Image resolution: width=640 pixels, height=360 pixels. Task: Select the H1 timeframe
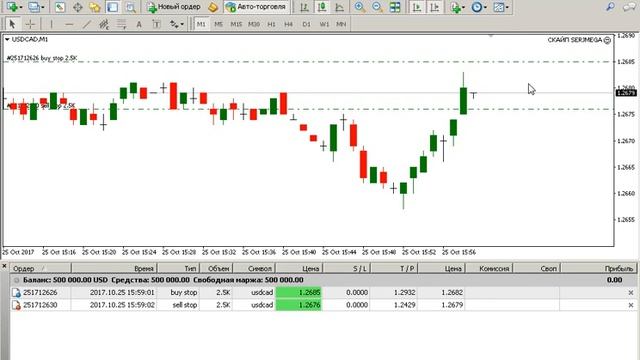pyautogui.click(x=271, y=24)
